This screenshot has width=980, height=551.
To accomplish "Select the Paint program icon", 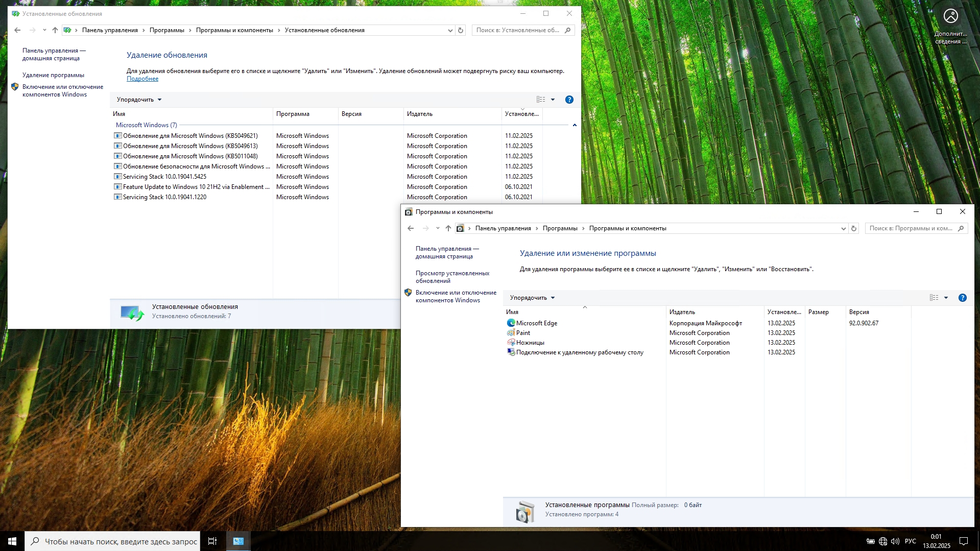I will (511, 333).
